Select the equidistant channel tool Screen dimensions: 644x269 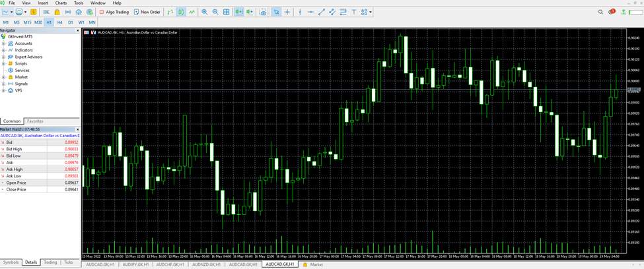click(332, 12)
